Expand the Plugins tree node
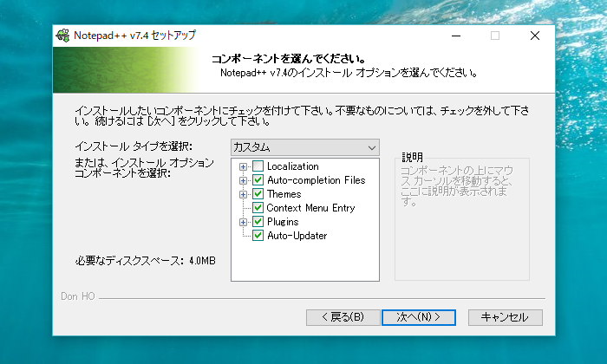 pyautogui.click(x=243, y=223)
